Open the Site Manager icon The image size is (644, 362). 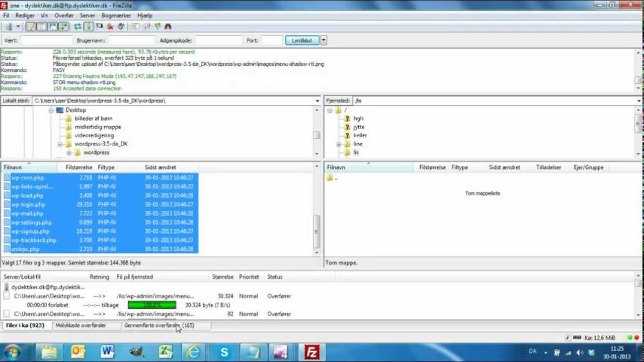click(x=8, y=27)
